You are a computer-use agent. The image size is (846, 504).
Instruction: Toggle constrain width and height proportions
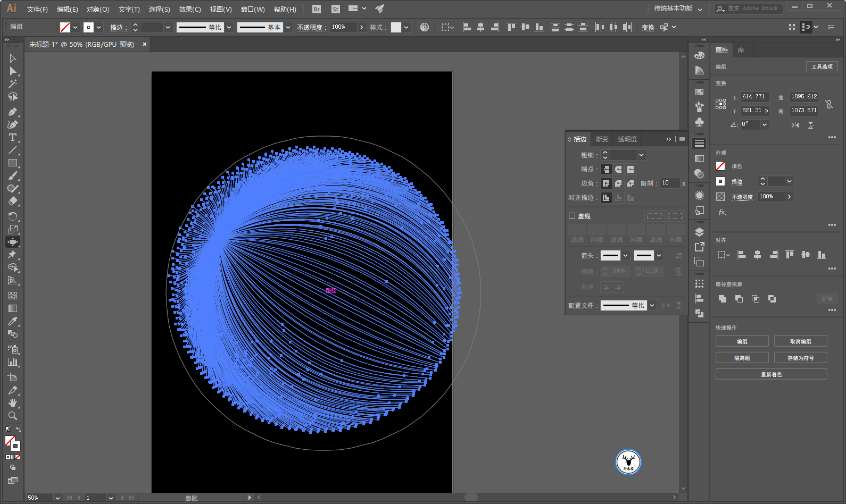point(829,104)
